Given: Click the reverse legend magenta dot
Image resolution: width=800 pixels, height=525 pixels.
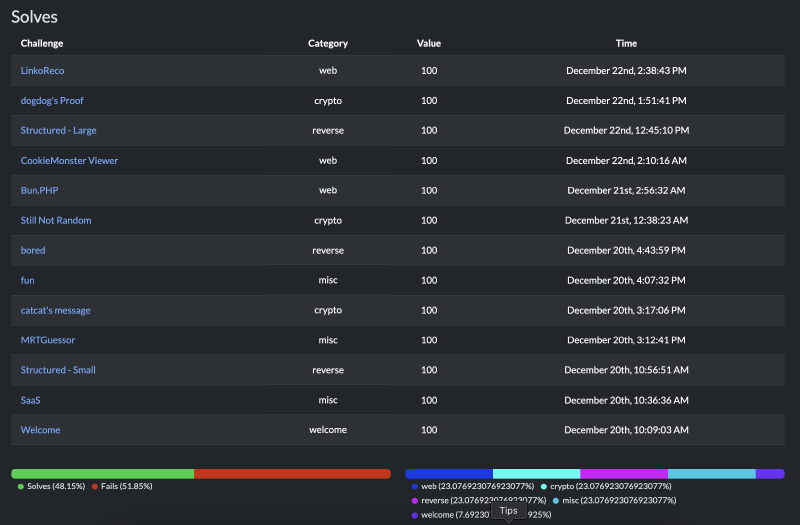Looking at the screenshot, I should pos(415,500).
